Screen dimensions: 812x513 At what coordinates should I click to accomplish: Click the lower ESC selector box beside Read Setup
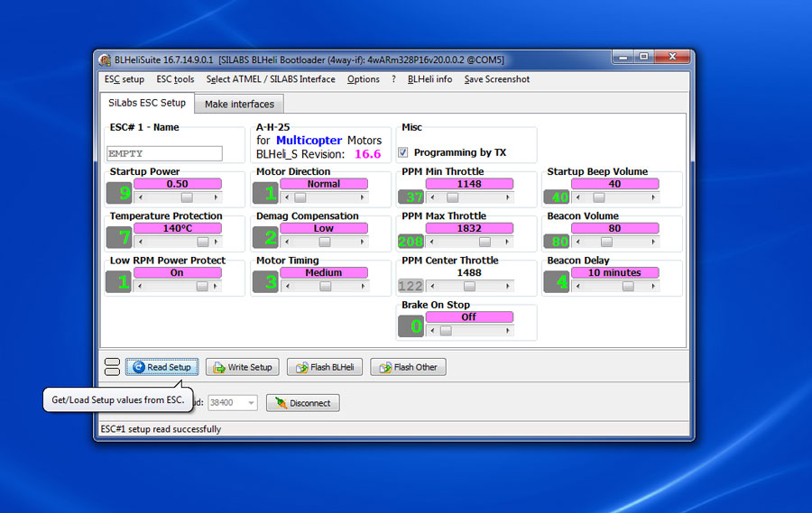pos(113,371)
